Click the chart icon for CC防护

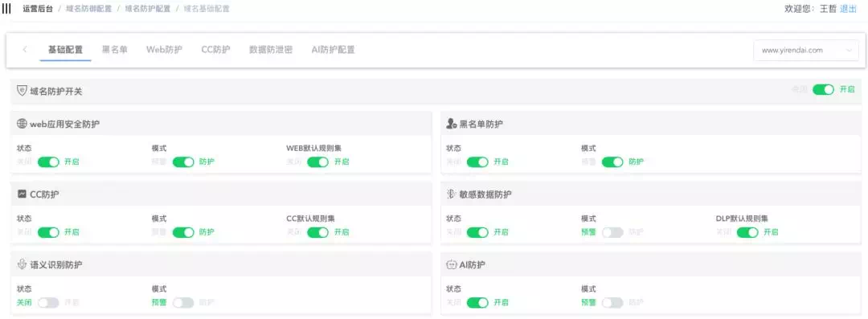tap(23, 194)
